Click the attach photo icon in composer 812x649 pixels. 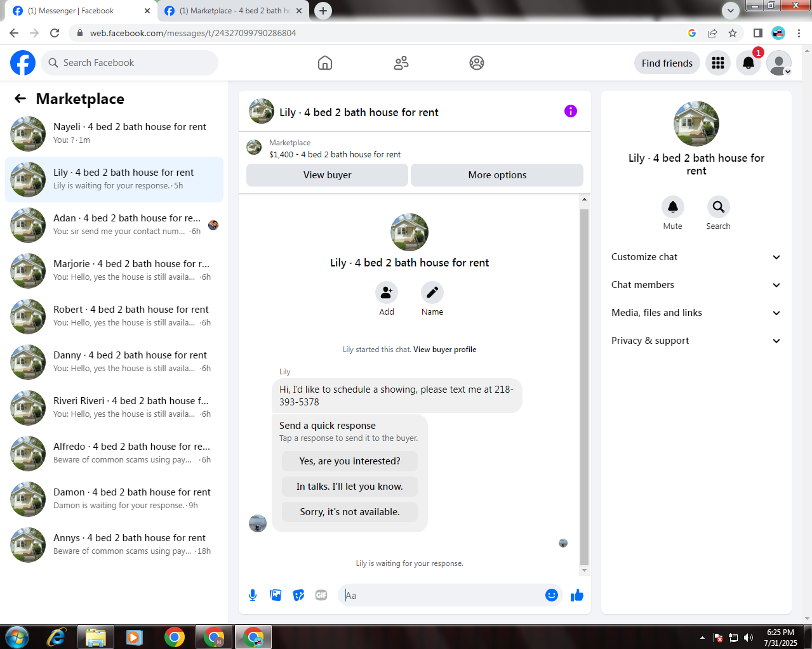(276, 595)
